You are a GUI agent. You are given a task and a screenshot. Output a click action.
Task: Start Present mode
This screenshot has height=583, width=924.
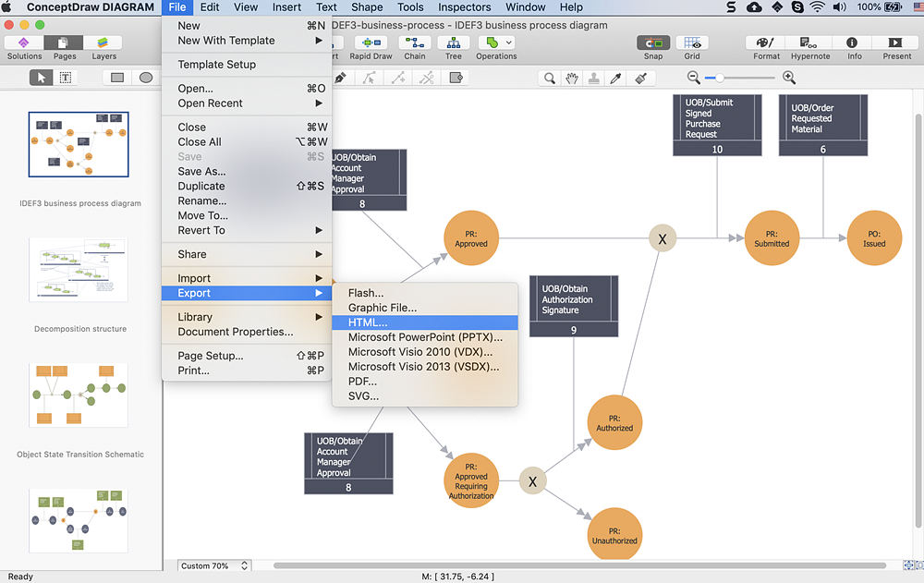tap(896, 43)
